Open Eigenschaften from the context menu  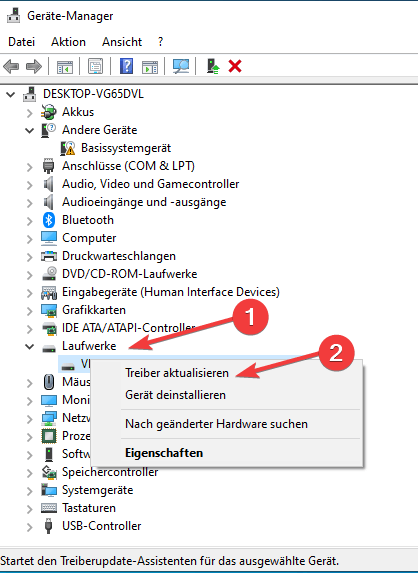pyautogui.click(x=164, y=453)
